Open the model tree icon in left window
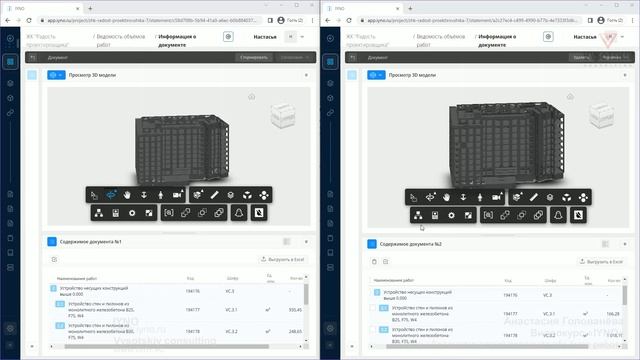640x360 pixels. 99,213
